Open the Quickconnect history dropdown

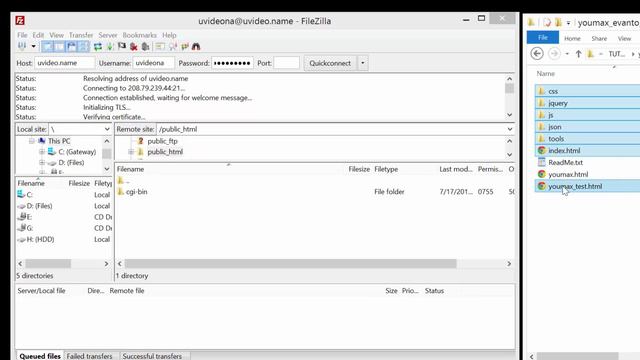pos(362,63)
